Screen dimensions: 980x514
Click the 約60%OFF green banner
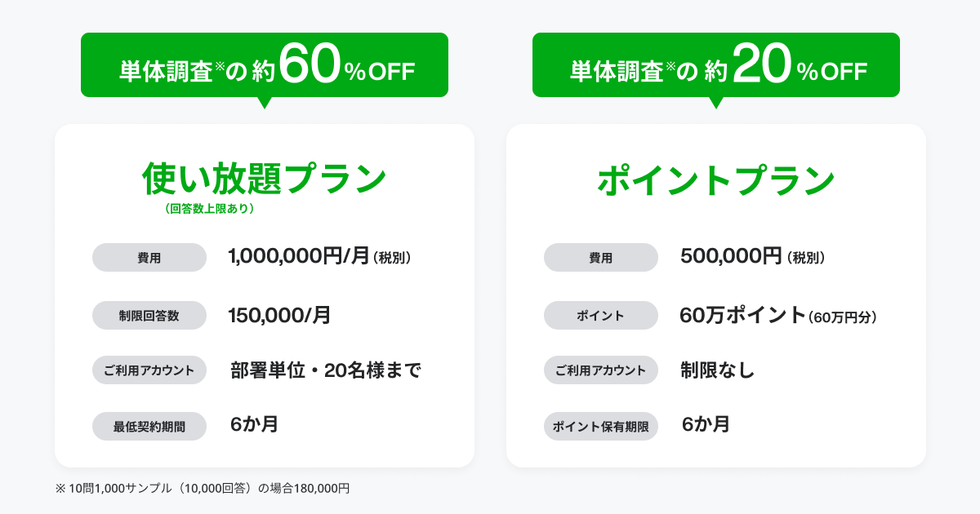pyautogui.click(x=264, y=65)
